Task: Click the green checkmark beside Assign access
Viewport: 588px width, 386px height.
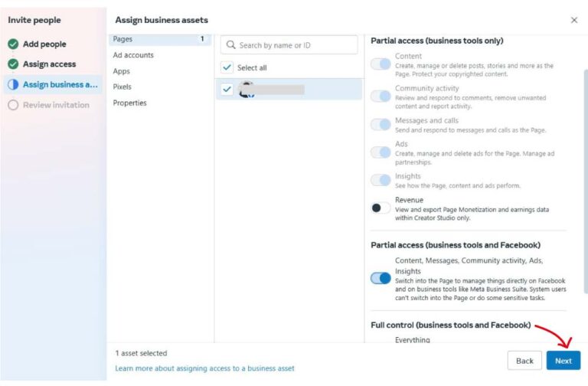Action: pos(13,64)
